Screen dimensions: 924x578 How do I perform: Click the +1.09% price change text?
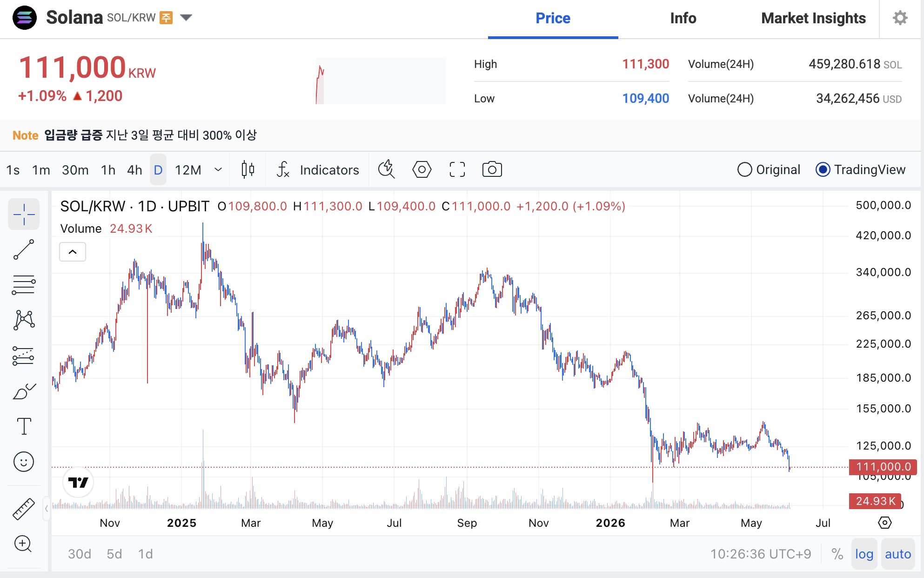pos(42,96)
